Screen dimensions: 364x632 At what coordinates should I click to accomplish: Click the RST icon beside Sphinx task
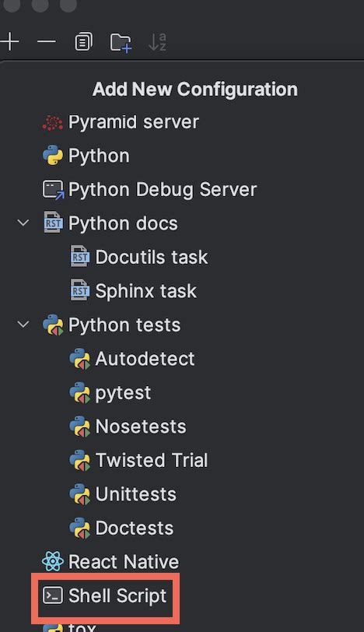click(x=80, y=290)
